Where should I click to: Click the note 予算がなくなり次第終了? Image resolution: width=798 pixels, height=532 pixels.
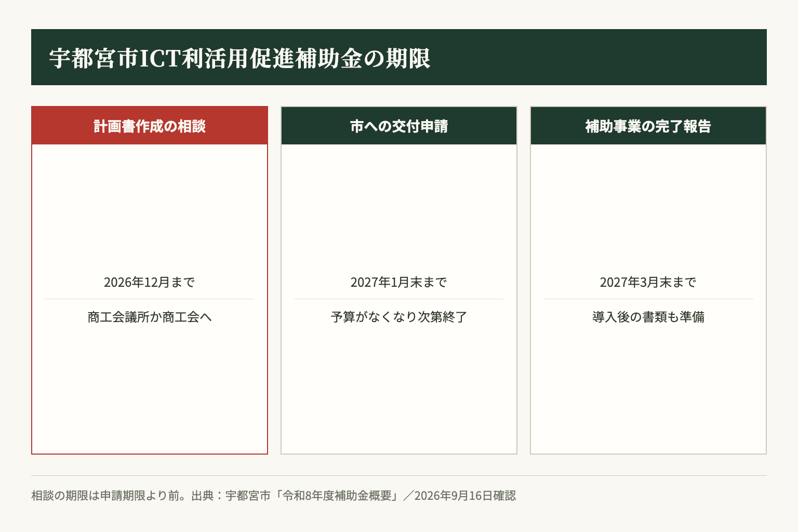(x=399, y=317)
